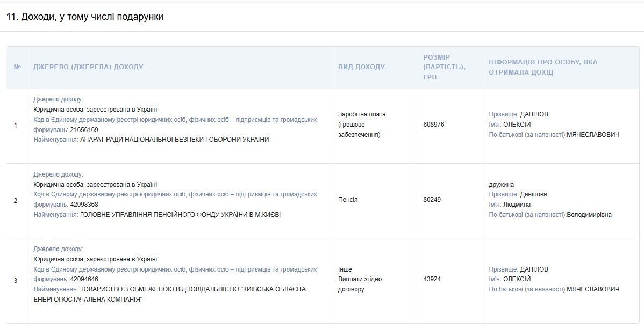Click income type 'Заробітна плата (грошове забезпечення)'
The image size is (644, 328).
pos(362,125)
